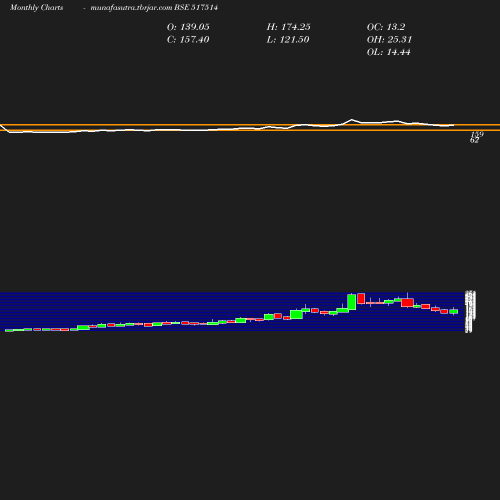
Task: Click the "159" indicator axis label
Action: 477,134
